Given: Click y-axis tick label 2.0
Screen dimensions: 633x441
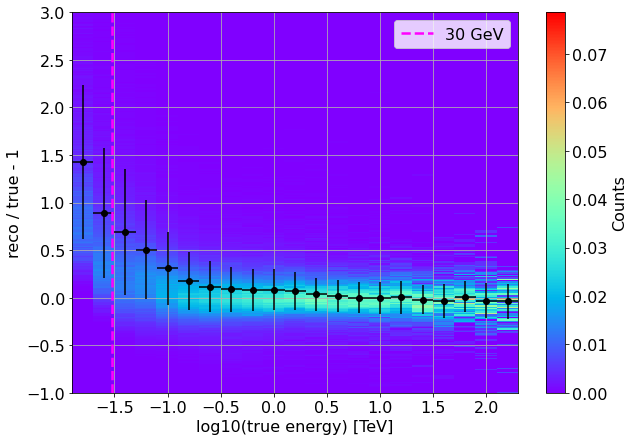Looking at the screenshot, I should pos(52,108).
